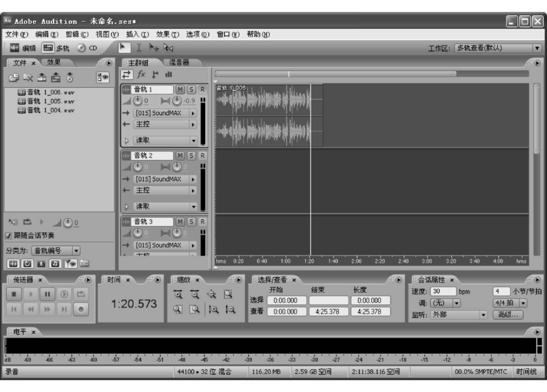The width and height of the screenshot is (547, 392).
Task: Click the rewind transport button
Action: click(31, 309)
